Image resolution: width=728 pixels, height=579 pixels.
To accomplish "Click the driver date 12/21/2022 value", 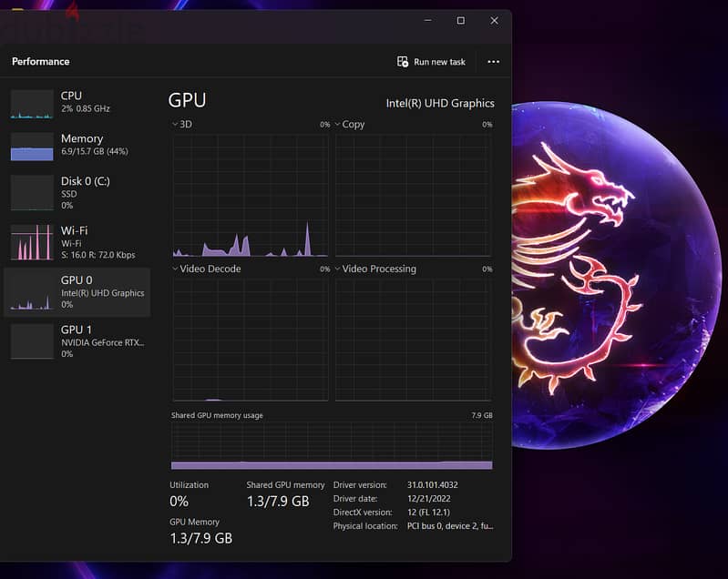I will point(428,499).
